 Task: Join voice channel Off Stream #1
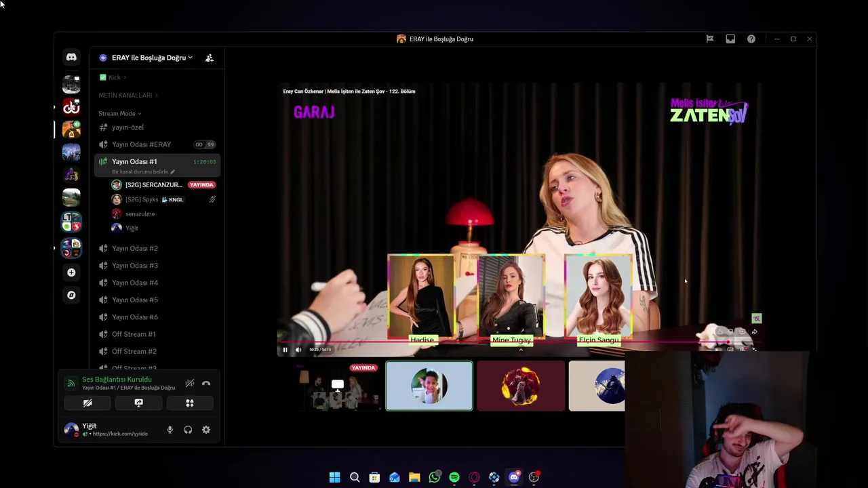pyautogui.click(x=157, y=334)
